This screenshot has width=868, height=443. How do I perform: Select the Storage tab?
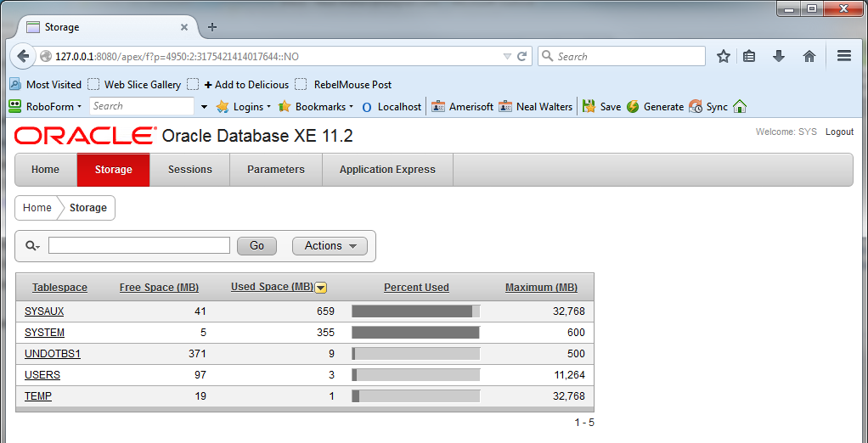point(114,170)
